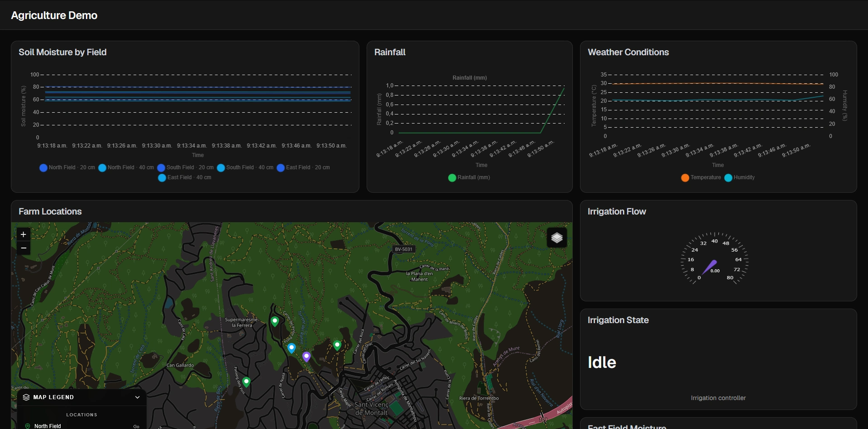The height and width of the screenshot is (429, 868).
Task: Click the Irrigation State heading
Action: [x=618, y=320]
